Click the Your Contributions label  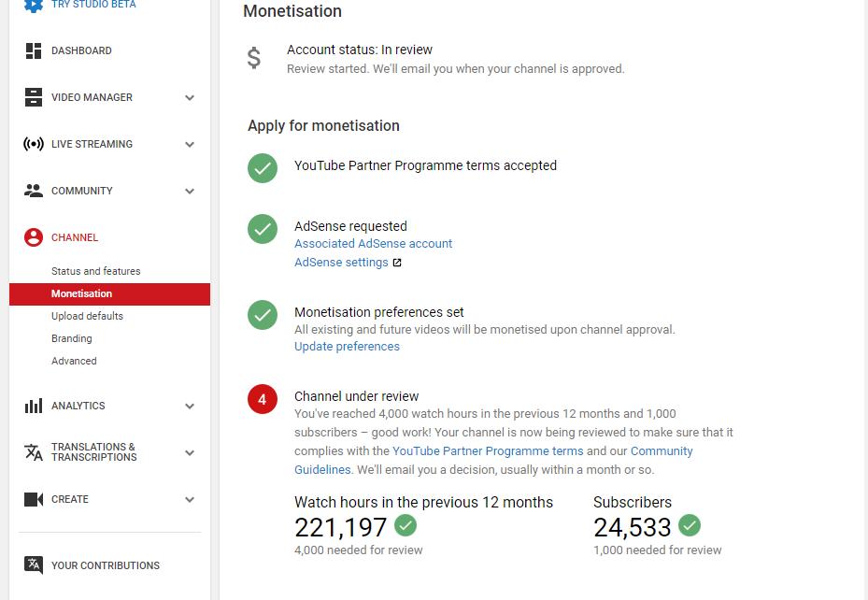pyautogui.click(x=106, y=565)
